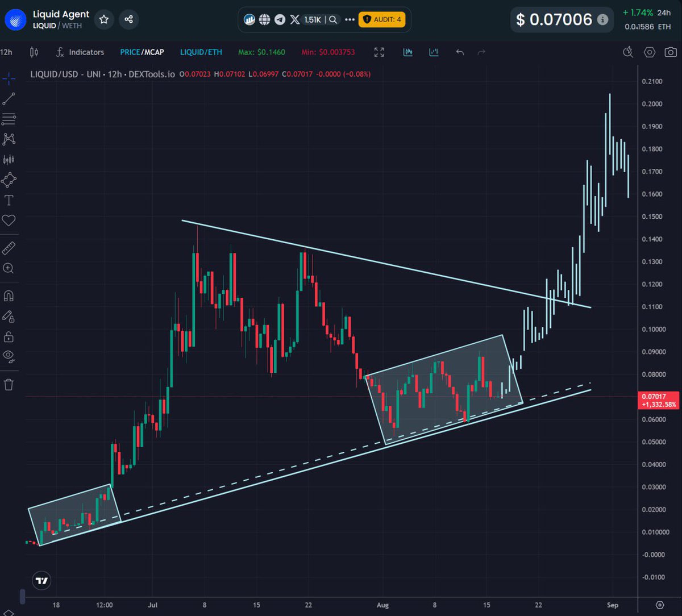The width and height of the screenshot is (682, 616).
Task: Click the Liquid Agent title
Action: tap(61, 14)
